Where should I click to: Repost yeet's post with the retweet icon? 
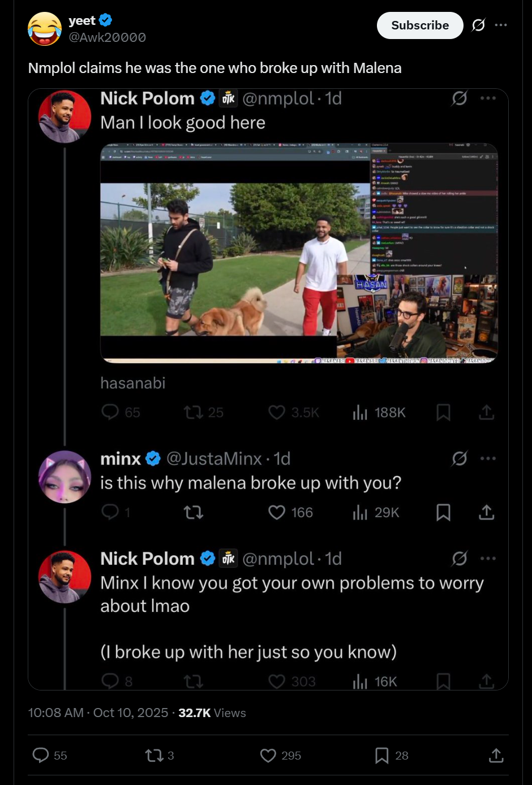pyautogui.click(x=153, y=755)
